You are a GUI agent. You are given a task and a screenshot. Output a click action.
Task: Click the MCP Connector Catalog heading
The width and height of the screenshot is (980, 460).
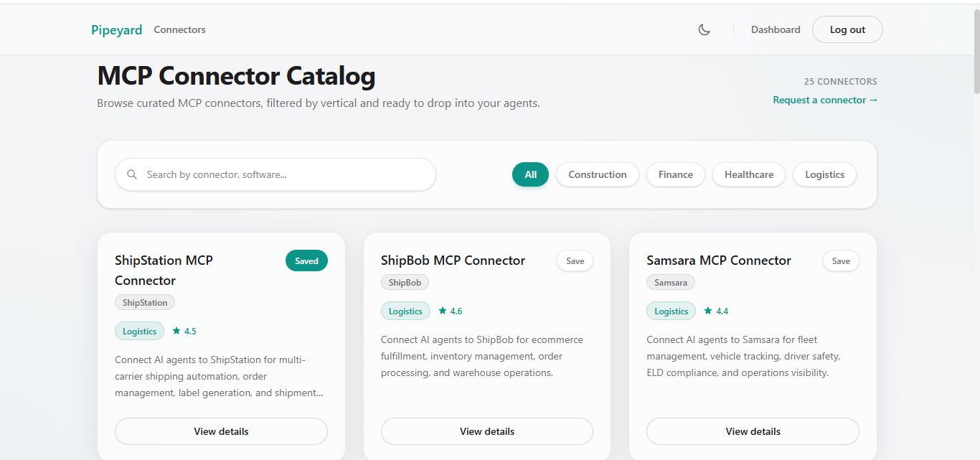(x=236, y=75)
